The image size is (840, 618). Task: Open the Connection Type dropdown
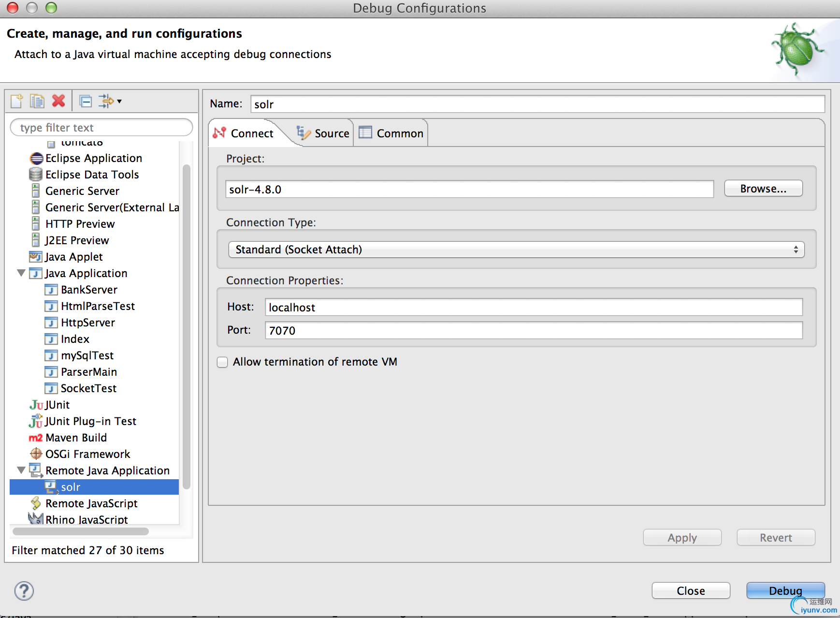click(516, 250)
